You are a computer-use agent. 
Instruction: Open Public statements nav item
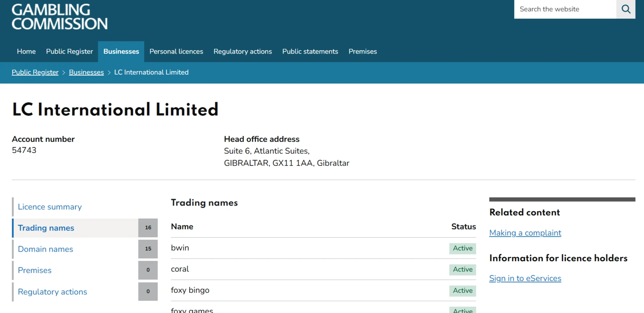coord(310,51)
